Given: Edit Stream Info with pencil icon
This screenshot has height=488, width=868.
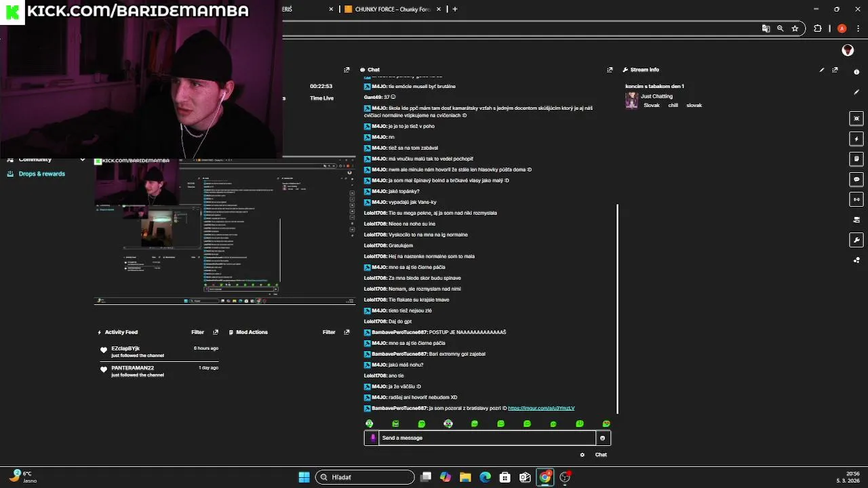Looking at the screenshot, I should 822,70.
